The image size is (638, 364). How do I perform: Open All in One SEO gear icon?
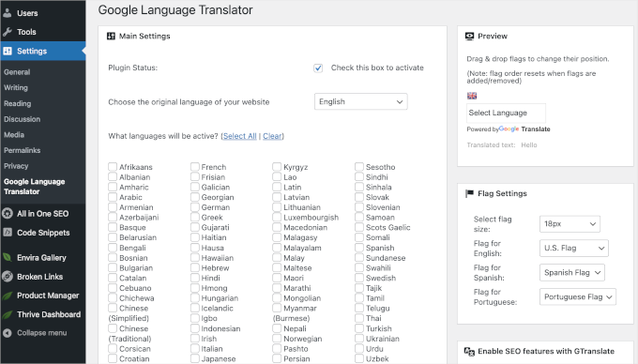click(7, 213)
